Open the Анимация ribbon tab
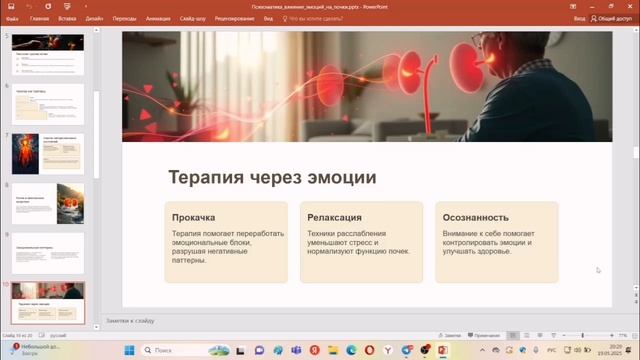 point(158,19)
